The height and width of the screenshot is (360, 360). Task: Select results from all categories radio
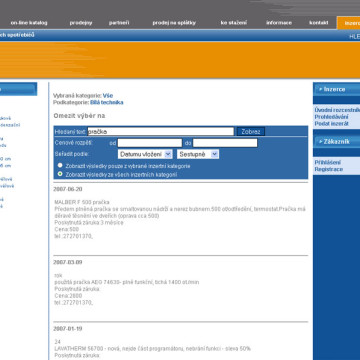(60, 174)
